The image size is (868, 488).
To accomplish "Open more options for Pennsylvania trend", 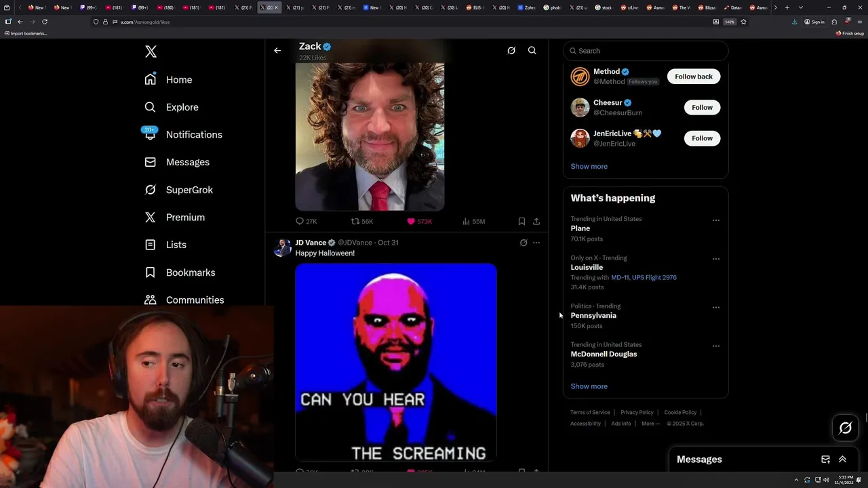I will click(x=716, y=307).
